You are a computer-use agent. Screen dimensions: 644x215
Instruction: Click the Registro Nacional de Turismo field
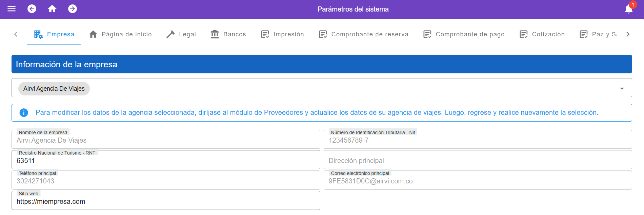(166, 161)
